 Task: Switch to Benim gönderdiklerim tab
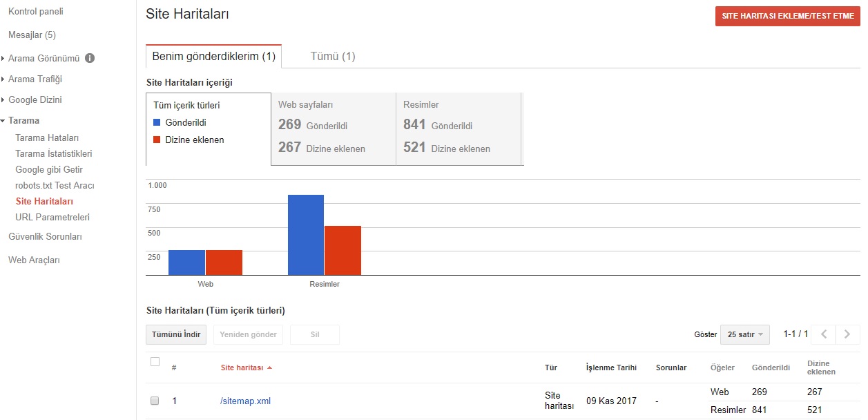tap(213, 57)
